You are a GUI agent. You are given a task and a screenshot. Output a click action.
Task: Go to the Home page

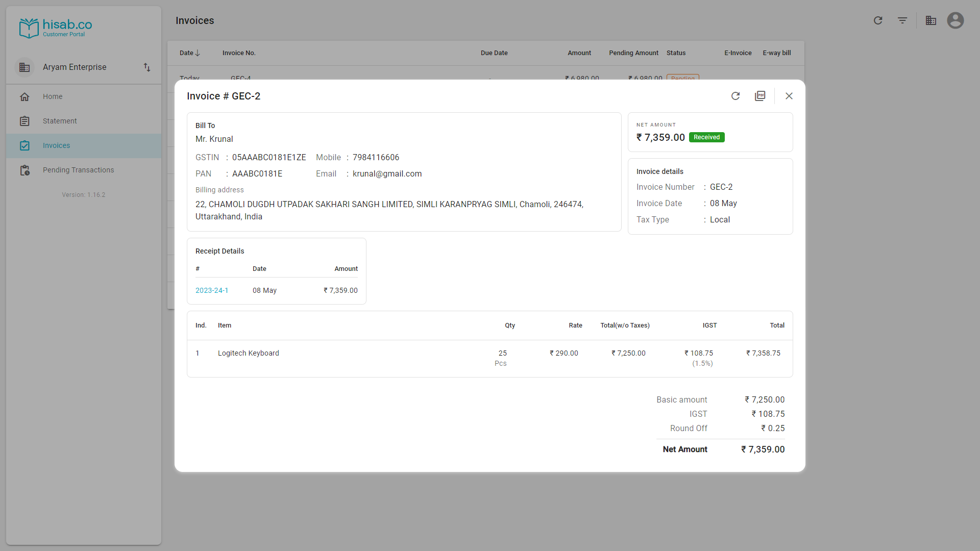[53, 96]
